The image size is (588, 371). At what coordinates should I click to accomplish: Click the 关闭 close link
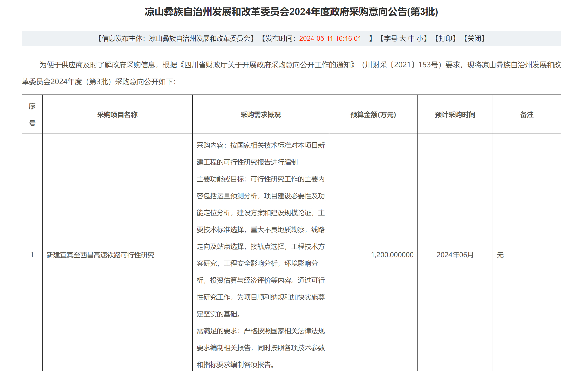click(474, 39)
